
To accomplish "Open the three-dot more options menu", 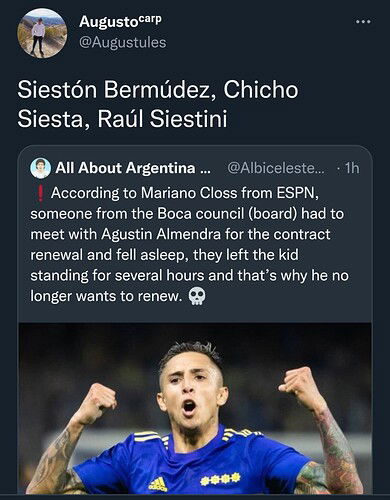I will 363,22.
